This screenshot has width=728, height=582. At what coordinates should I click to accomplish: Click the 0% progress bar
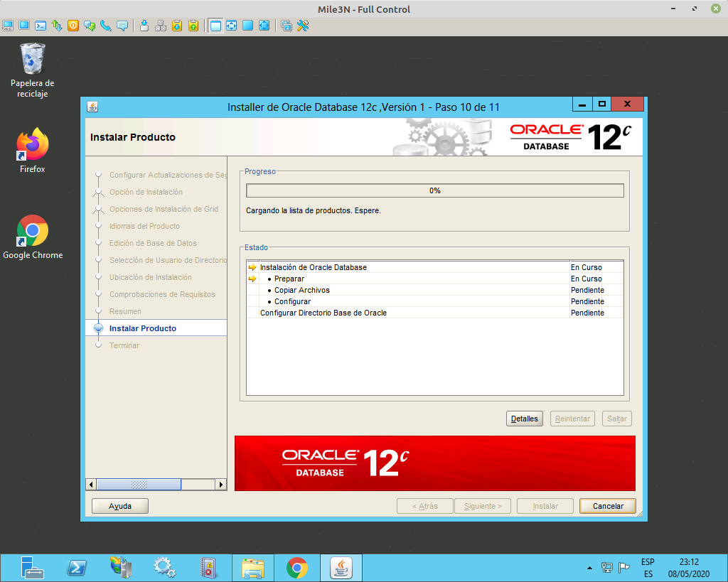434,190
